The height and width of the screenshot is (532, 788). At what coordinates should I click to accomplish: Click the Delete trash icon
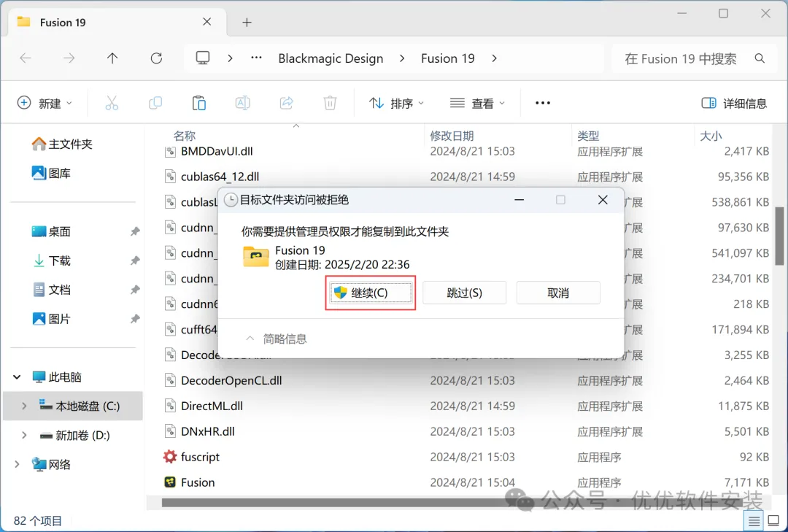330,103
